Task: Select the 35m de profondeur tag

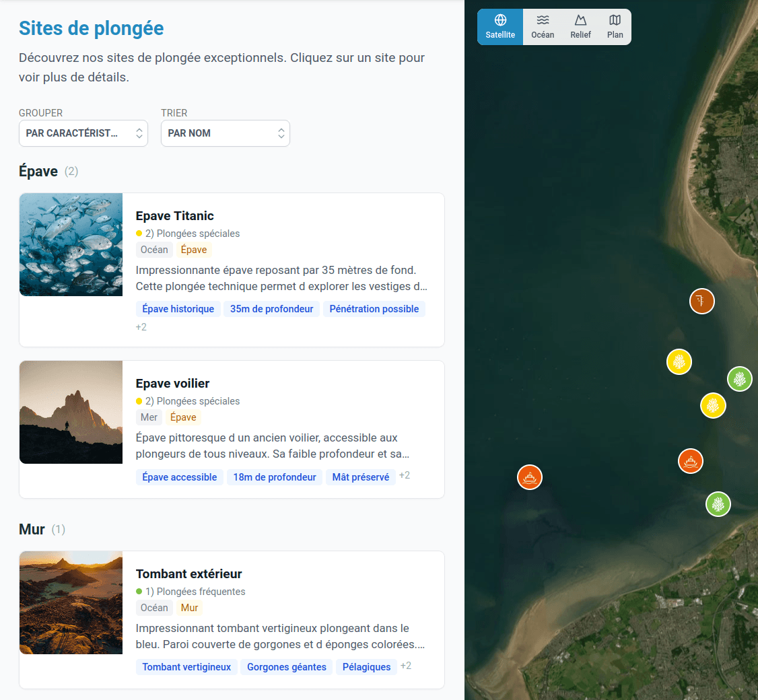Action: (x=271, y=308)
